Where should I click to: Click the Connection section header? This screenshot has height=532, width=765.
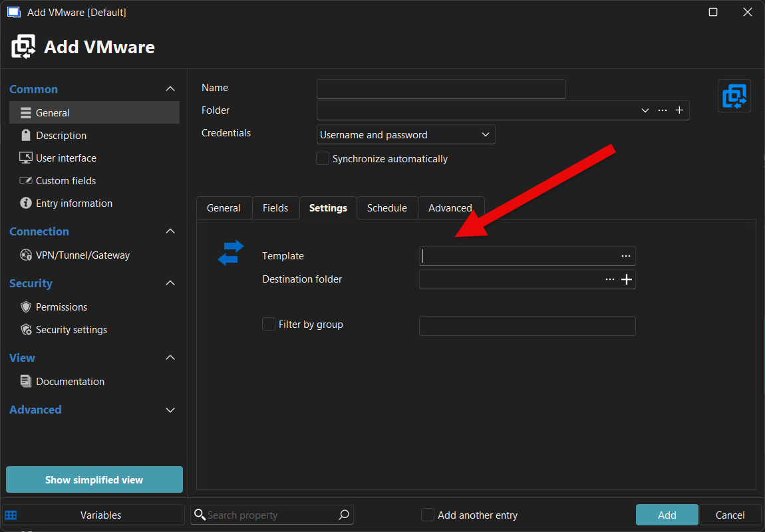click(39, 231)
